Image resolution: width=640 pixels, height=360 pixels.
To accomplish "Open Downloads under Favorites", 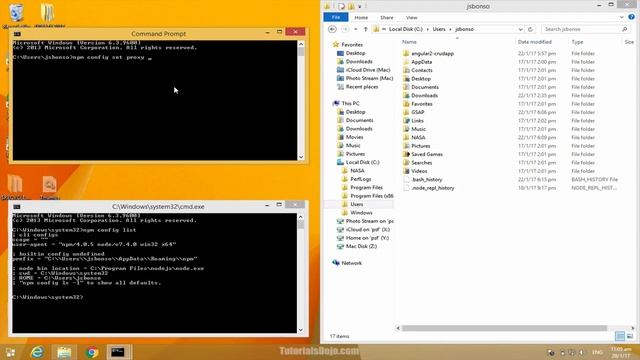I will (x=359, y=62).
